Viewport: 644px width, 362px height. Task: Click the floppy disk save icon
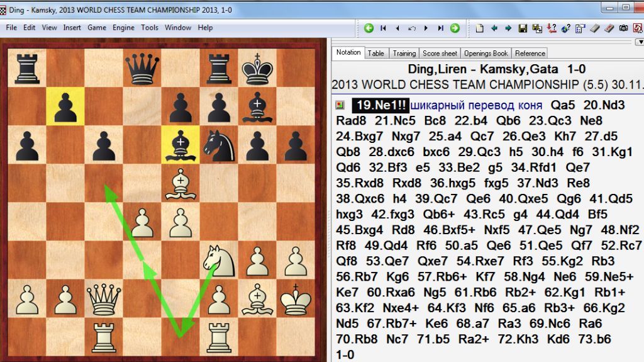(x=523, y=28)
